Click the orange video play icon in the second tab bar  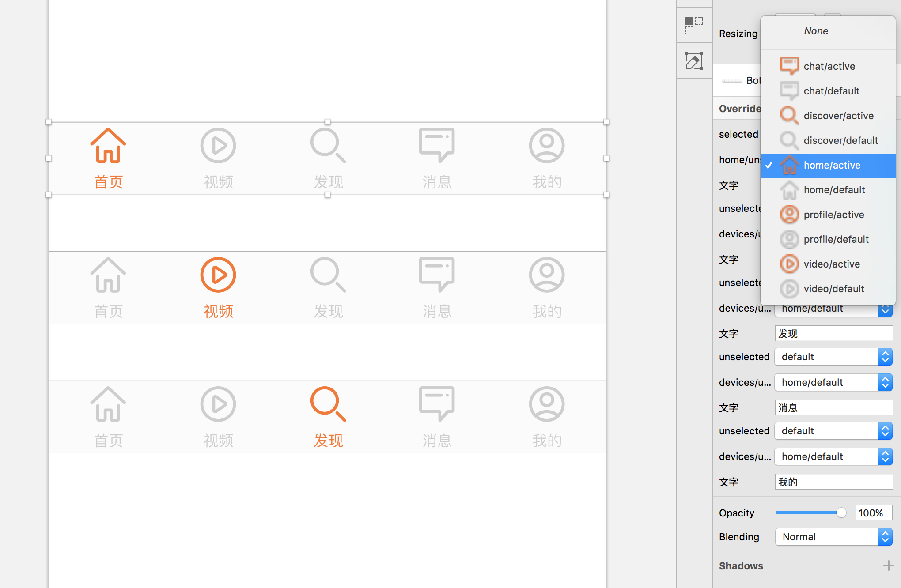tap(218, 275)
